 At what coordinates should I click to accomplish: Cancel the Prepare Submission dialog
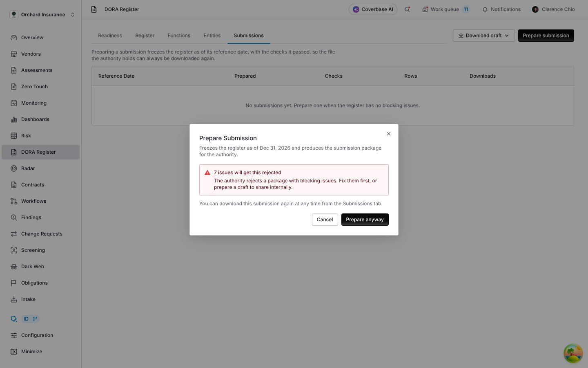325,220
